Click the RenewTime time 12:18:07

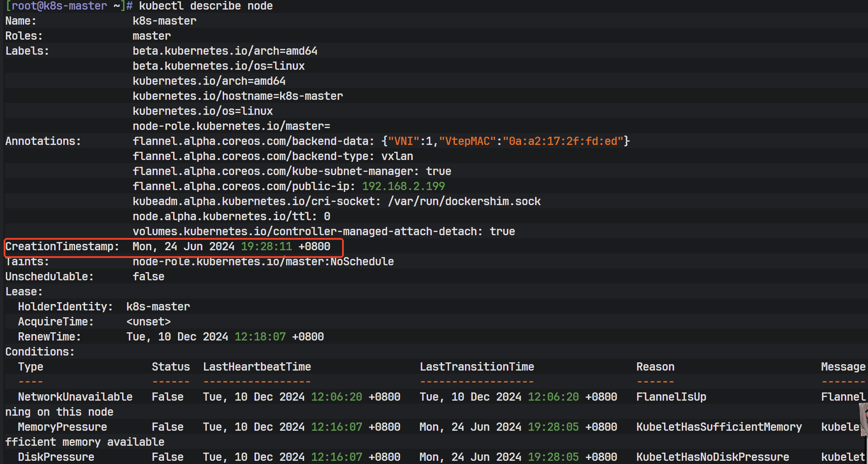click(260, 337)
